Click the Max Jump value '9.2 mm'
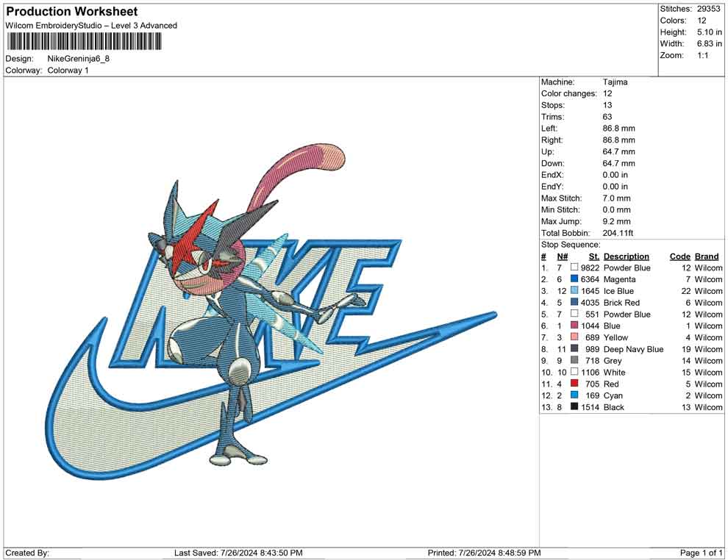The height and width of the screenshot is (560, 728). pos(616,221)
